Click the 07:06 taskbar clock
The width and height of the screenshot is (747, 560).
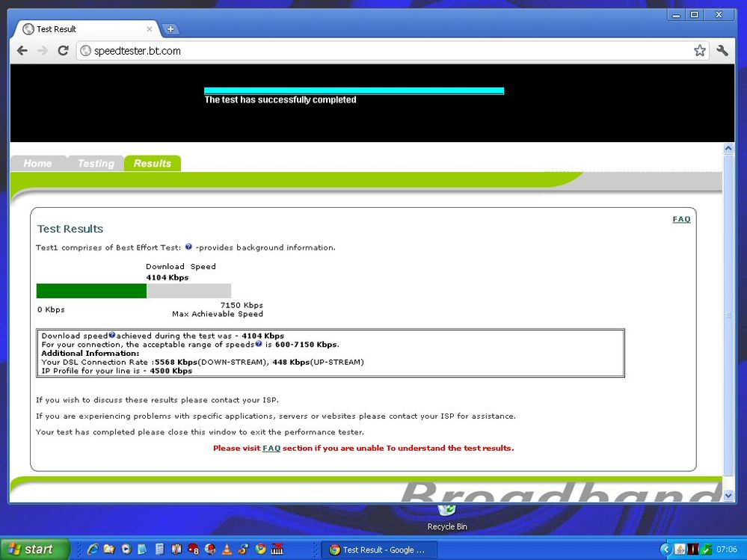(x=727, y=550)
